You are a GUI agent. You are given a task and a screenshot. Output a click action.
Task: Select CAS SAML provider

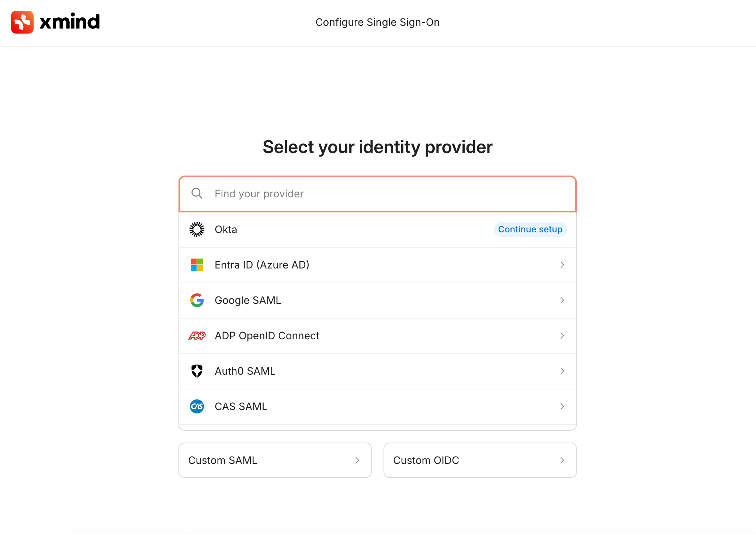pyautogui.click(x=378, y=407)
